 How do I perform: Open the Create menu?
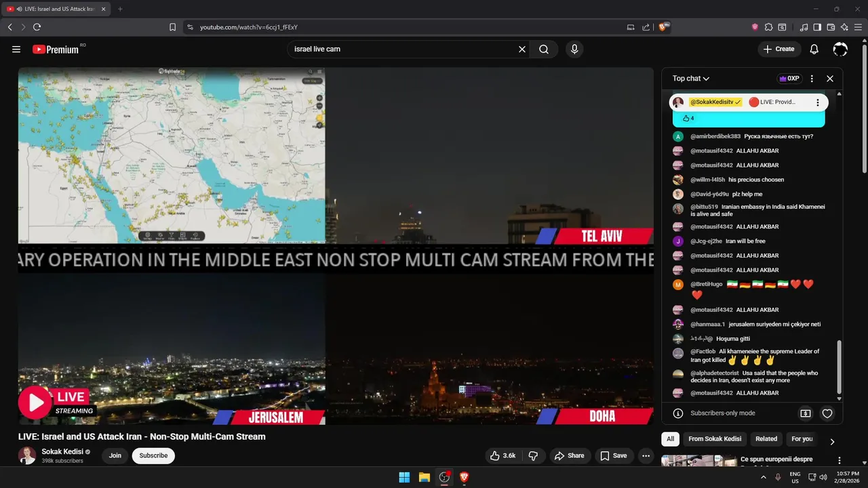(778, 49)
